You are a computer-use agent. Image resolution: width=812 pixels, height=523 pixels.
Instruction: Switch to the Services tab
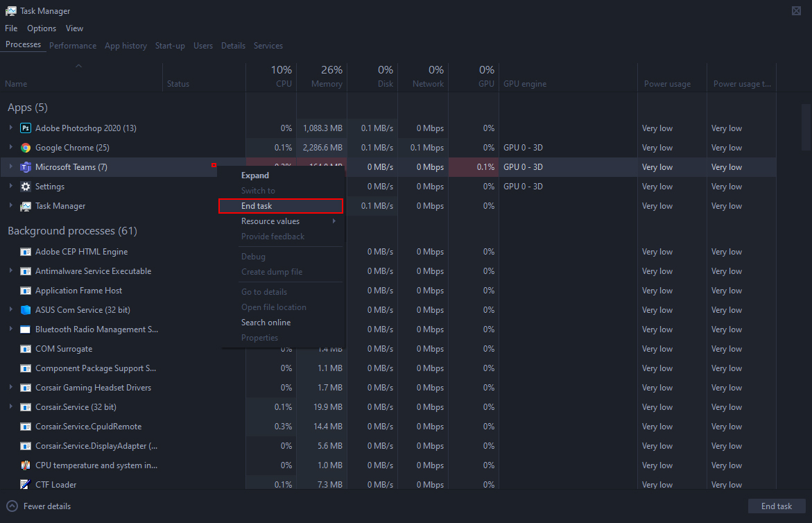(268, 46)
